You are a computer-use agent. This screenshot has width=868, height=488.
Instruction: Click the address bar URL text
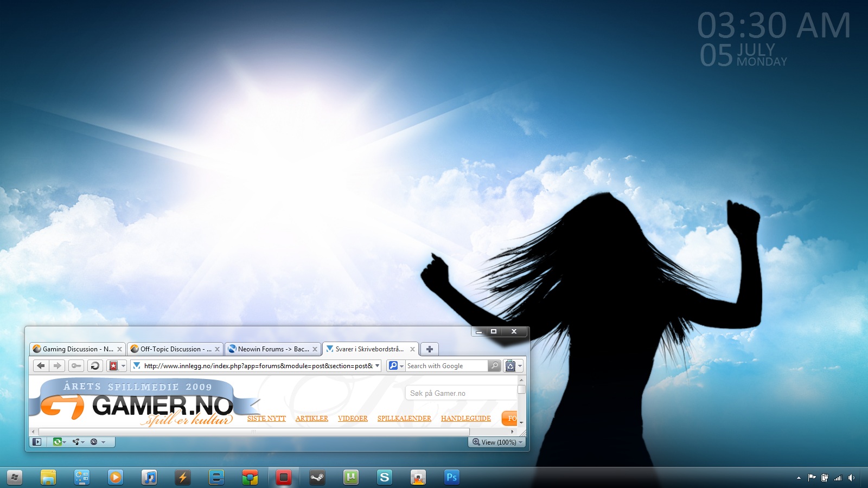258,366
